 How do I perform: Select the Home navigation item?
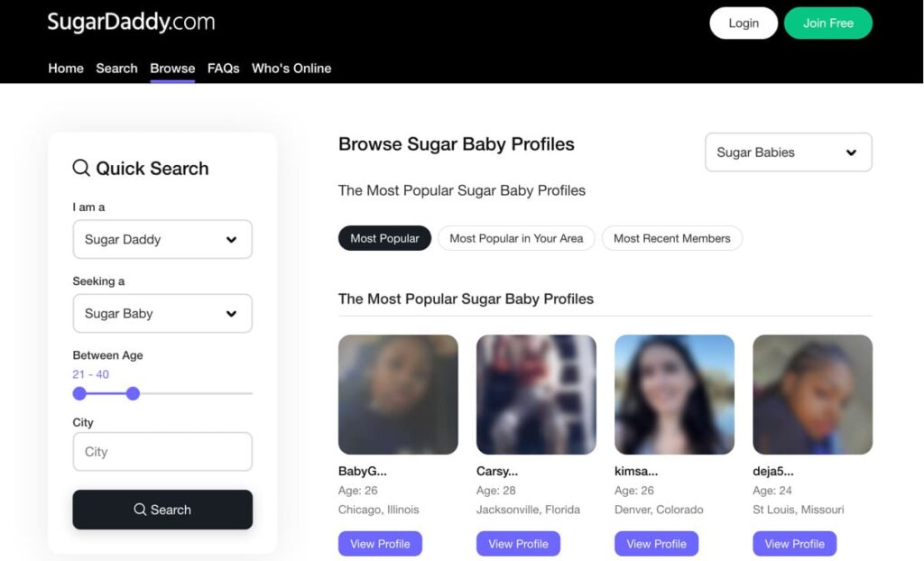(65, 69)
